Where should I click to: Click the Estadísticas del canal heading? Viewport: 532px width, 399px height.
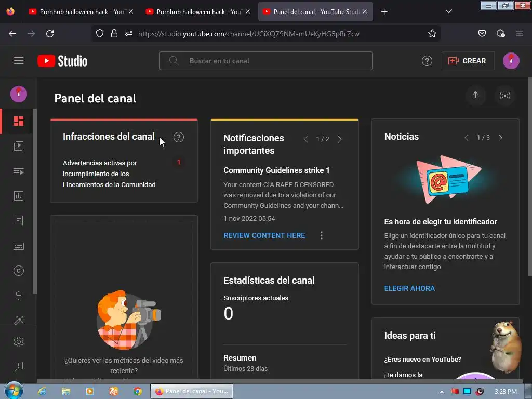[x=269, y=280]
